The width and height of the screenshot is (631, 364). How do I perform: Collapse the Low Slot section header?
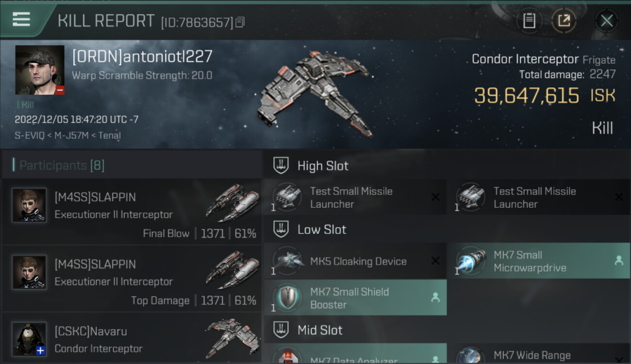447,229
